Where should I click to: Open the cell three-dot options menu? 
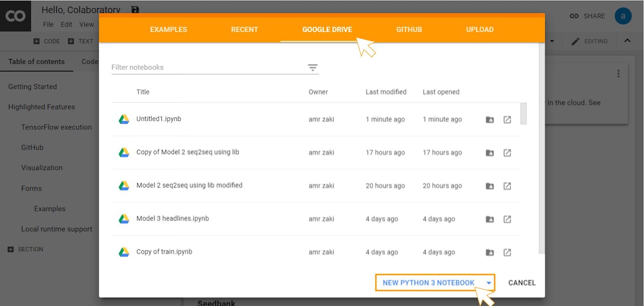click(619, 73)
